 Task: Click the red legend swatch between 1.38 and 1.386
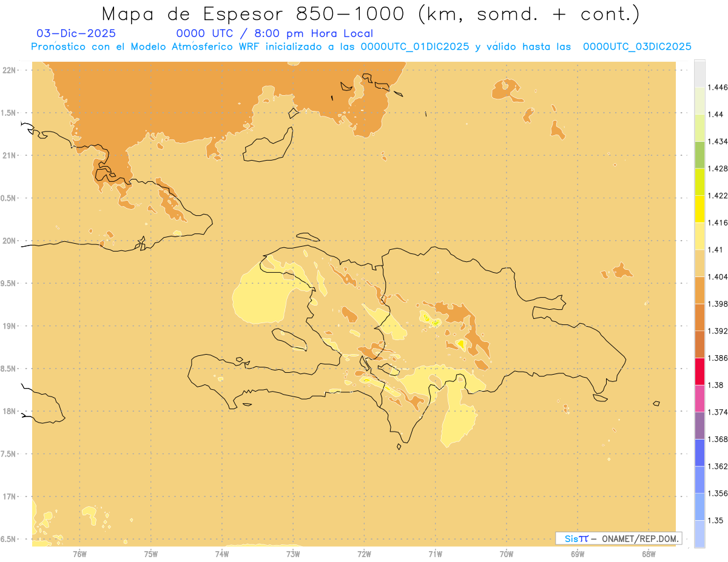coord(699,372)
